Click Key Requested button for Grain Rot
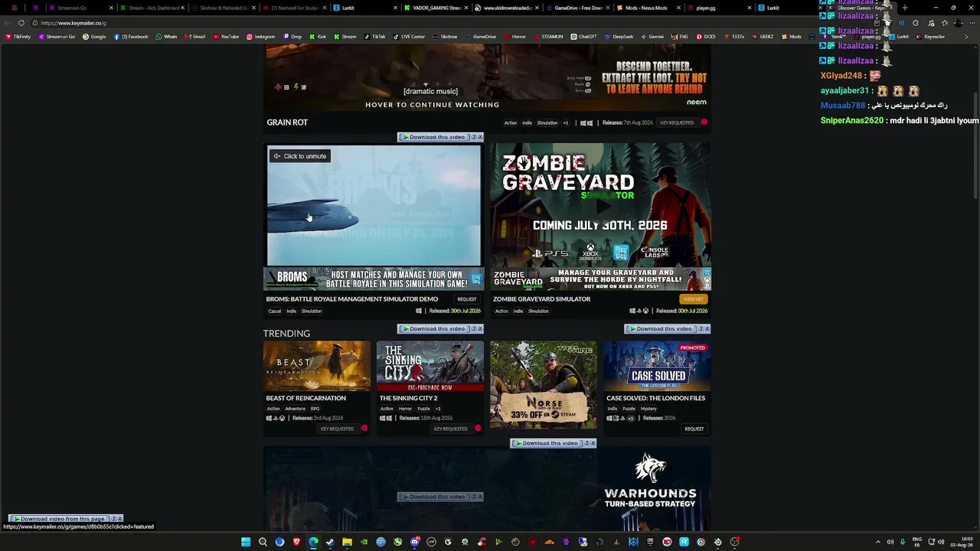Screen dimensions: 980x551 [677, 122]
